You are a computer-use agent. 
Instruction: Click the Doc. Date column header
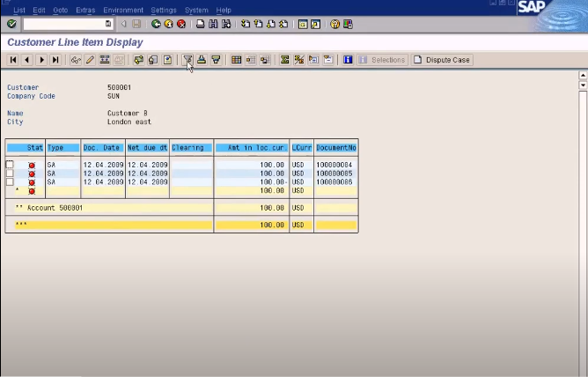pyautogui.click(x=103, y=148)
